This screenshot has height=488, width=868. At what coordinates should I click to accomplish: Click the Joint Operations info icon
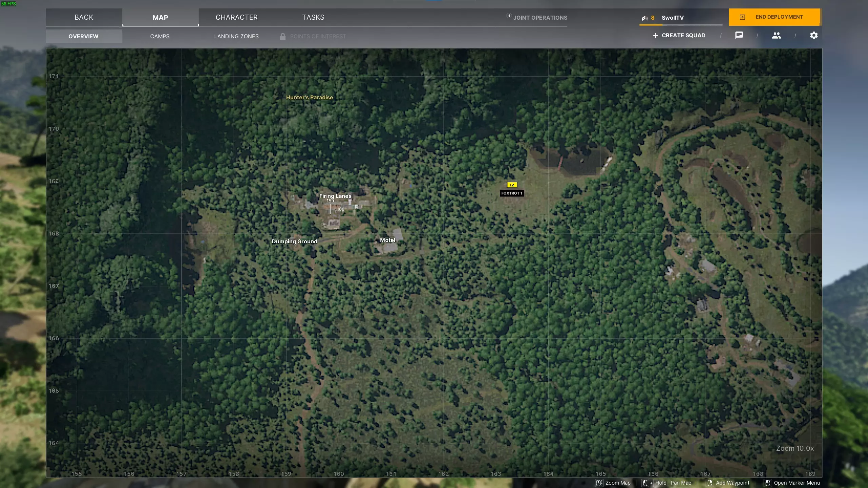[509, 16]
